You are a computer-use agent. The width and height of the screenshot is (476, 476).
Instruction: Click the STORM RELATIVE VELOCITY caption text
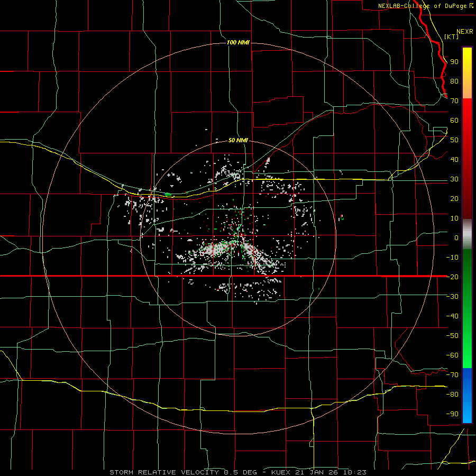(164, 472)
